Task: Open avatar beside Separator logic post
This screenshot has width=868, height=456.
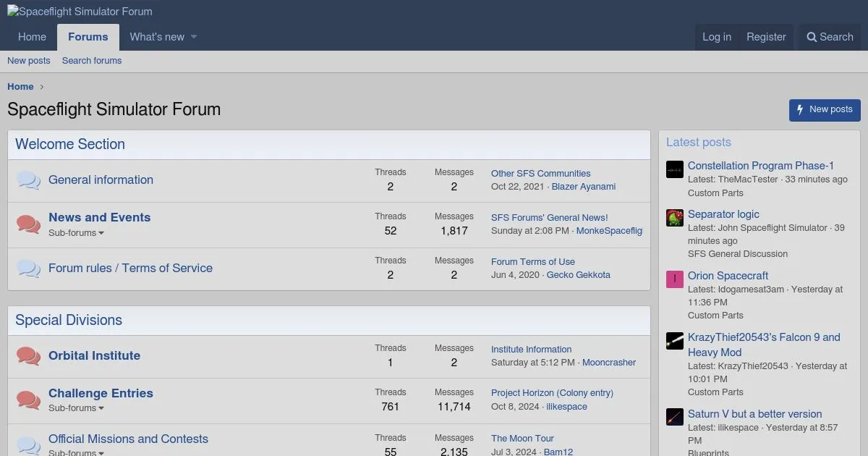Action: [675, 218]
